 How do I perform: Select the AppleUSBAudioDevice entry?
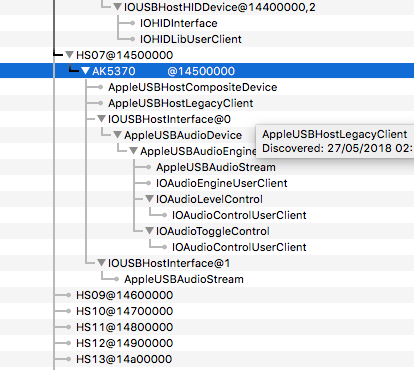(183, 135)
